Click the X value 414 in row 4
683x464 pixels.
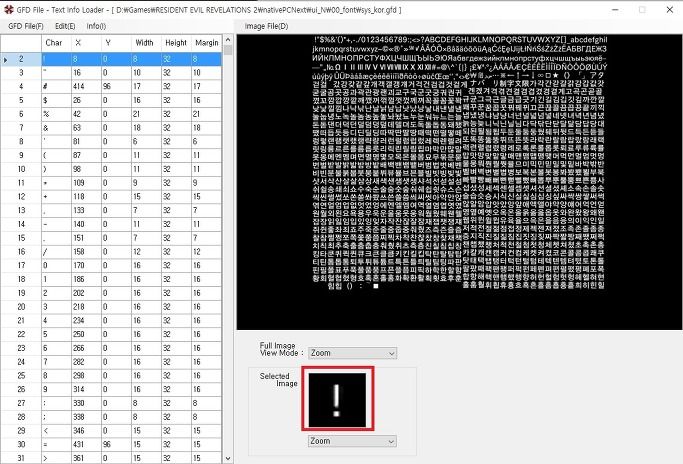pyautogui.click(x=86, y=87)
